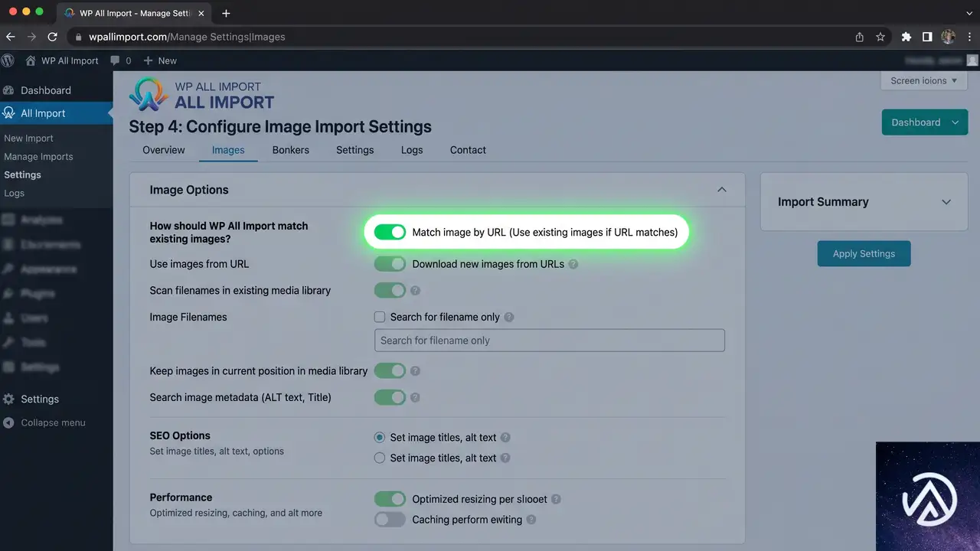Open the Contact tab
This screenshot has height=551, width=980.
pyautogui.click(x=468, y=150)
